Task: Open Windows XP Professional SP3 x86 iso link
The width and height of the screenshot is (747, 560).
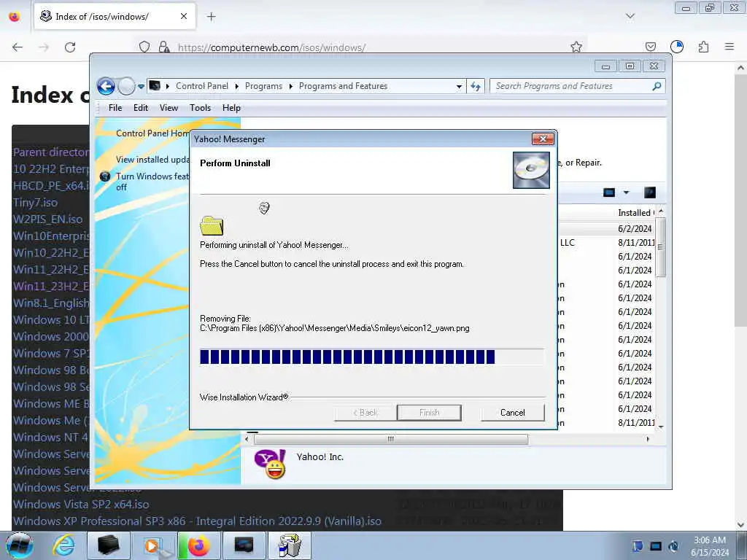Action: point(197,521)
